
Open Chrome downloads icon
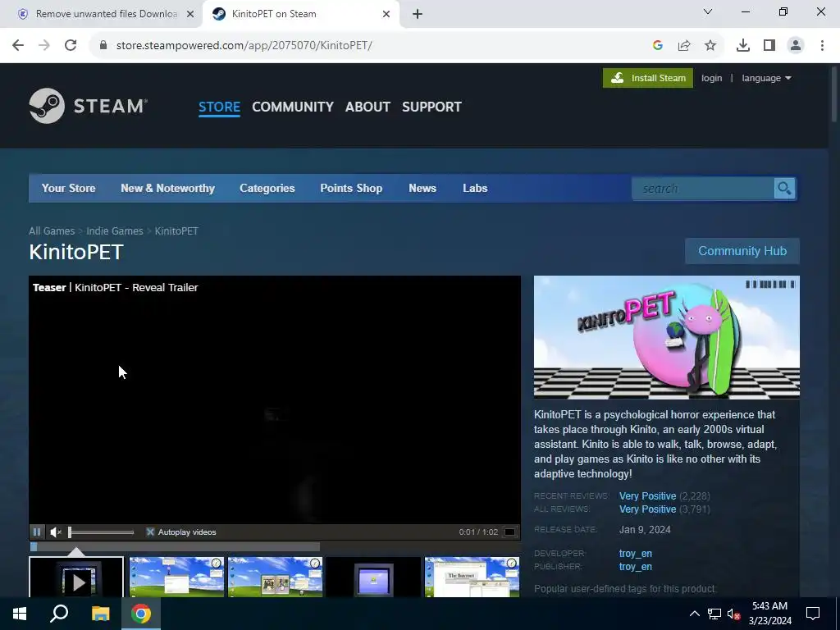[x=743, y=45]
